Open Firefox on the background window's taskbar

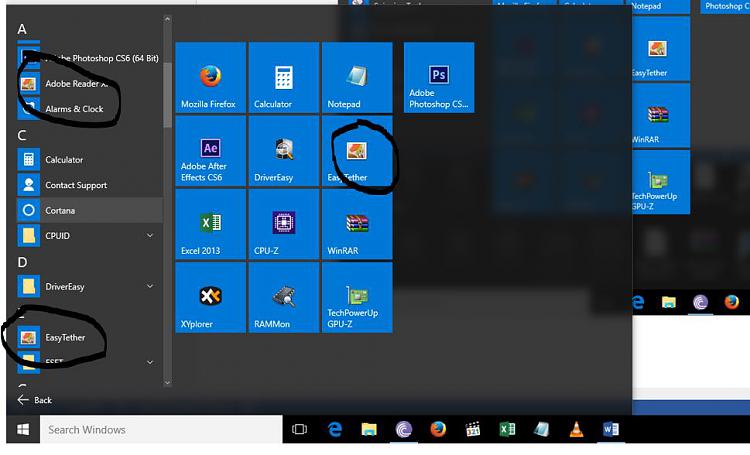pos(731,302)
